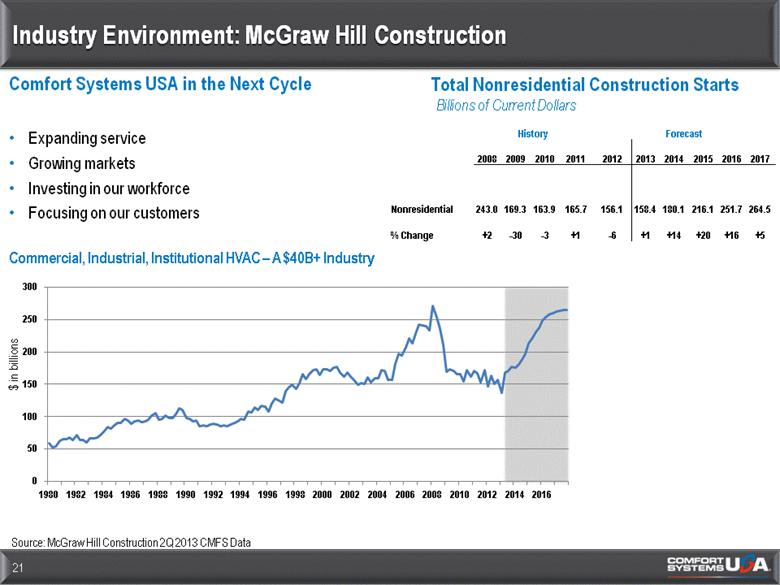Click the 'Billions of Current Dollars' subtitle
The image size is (780, 585).
point(506,105)
